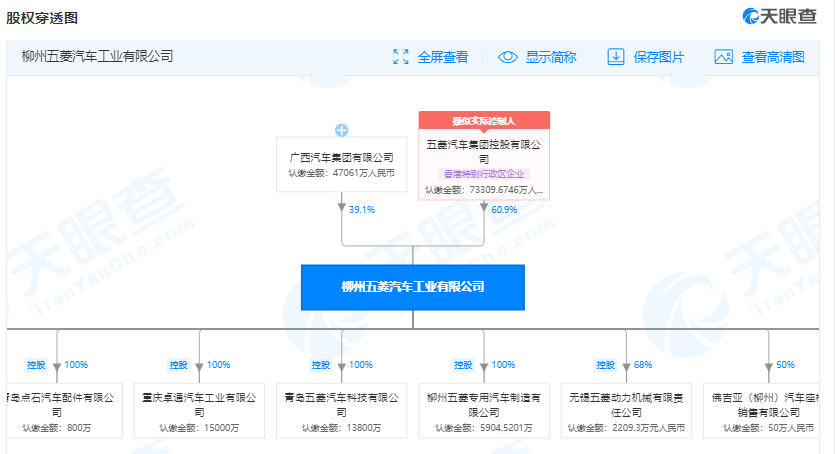Click 控股 badge above 重庆卓通汽车工业
The width and height of the screenshot is (835, 454).
(x=178, y=365)
